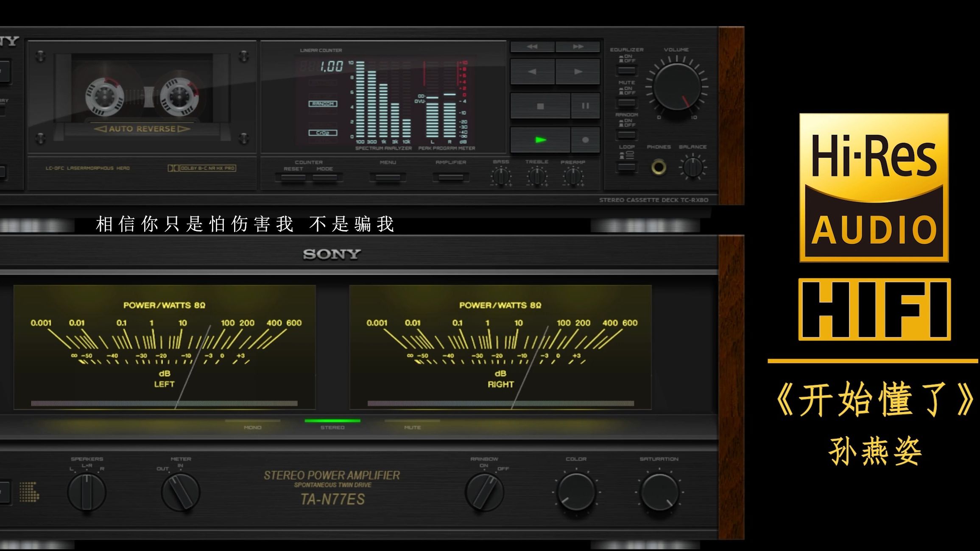Click the TREBLE knob

[x=537, y=177]
